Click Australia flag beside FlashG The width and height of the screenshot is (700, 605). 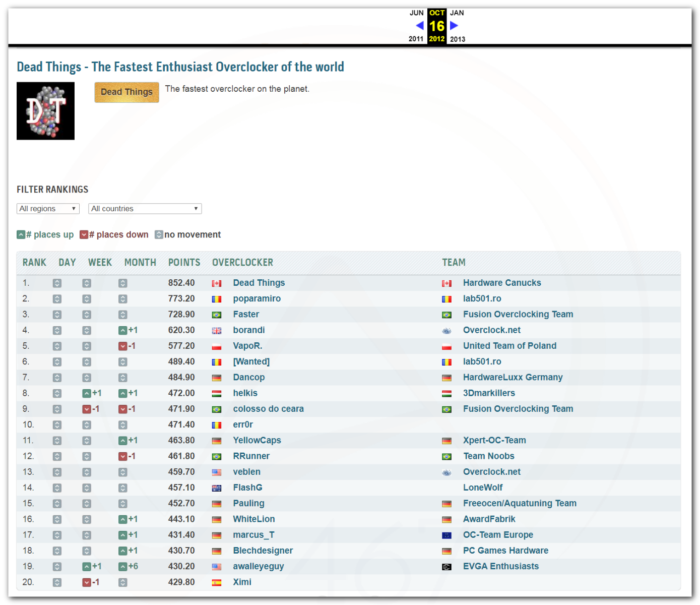(217, 488)
